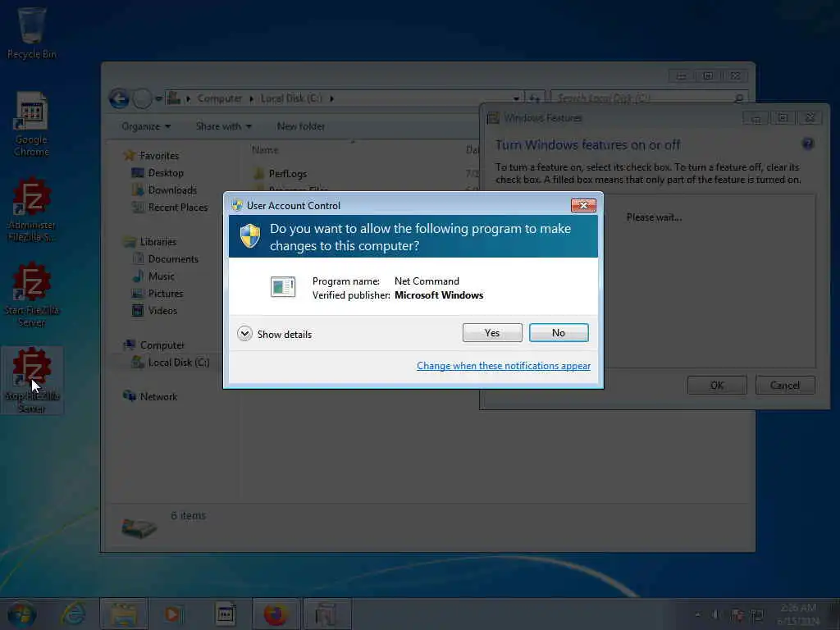This screenshot has width=840, height=630.
Task: Select Google Chrome desktop shortcut
Action: click(x=32, y=124)
